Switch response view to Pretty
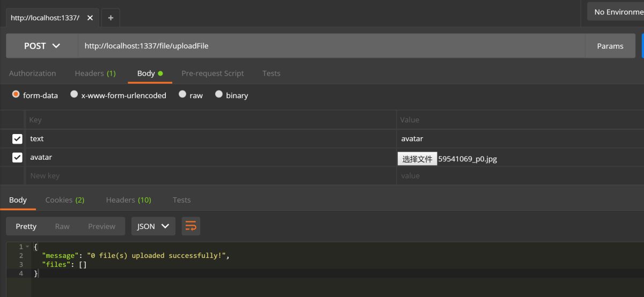This screenshot has height=297, width=644. click(26, 226)
